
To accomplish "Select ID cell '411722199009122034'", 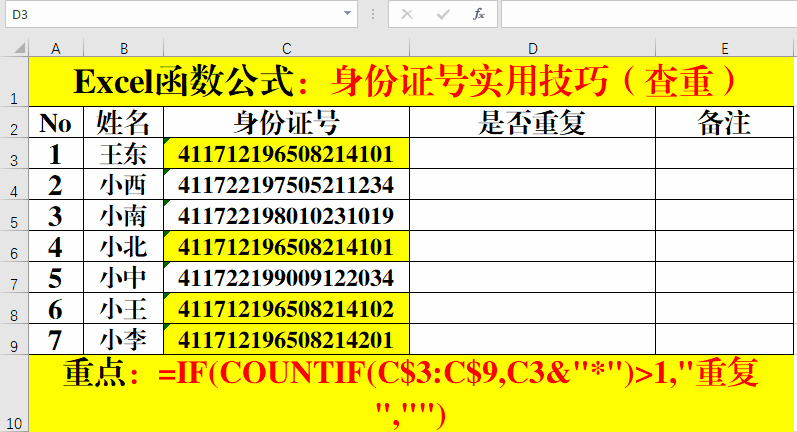I will pyautogui.click(x=287, y=277).
